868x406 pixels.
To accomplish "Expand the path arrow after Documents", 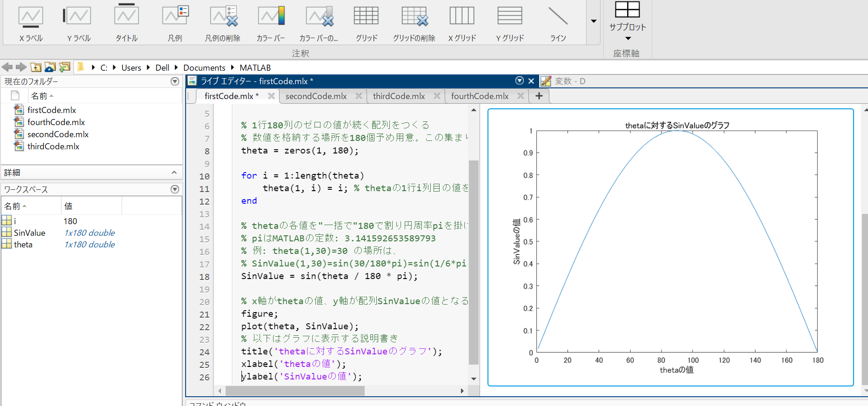I will (x=233, y=68).
